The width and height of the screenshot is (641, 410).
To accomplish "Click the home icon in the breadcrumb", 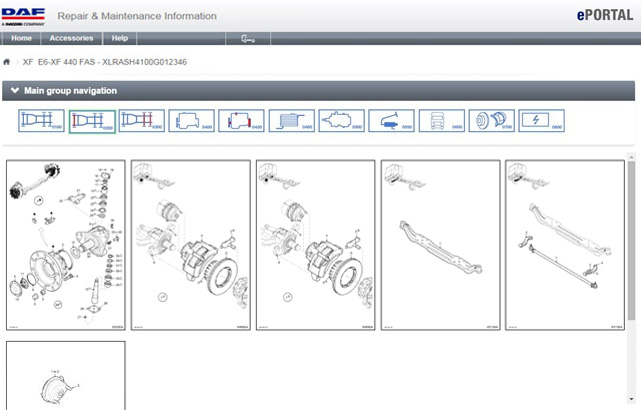I will (8, 62).
